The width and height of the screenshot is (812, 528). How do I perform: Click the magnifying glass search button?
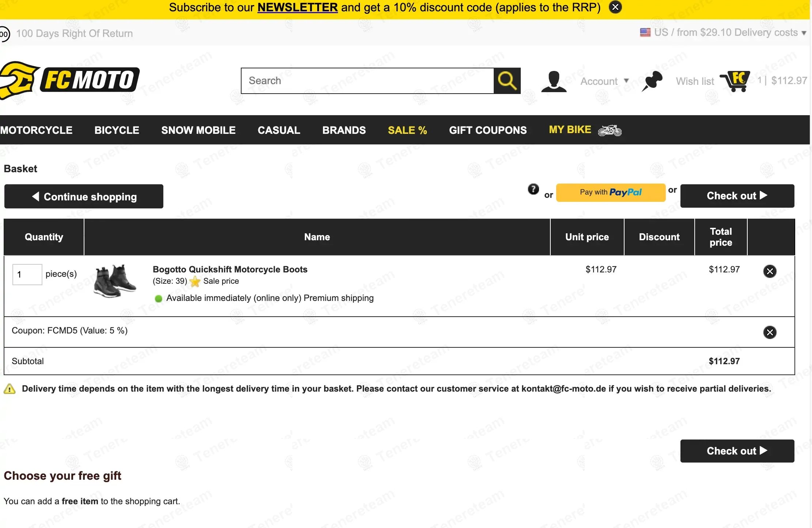[507, 80]
